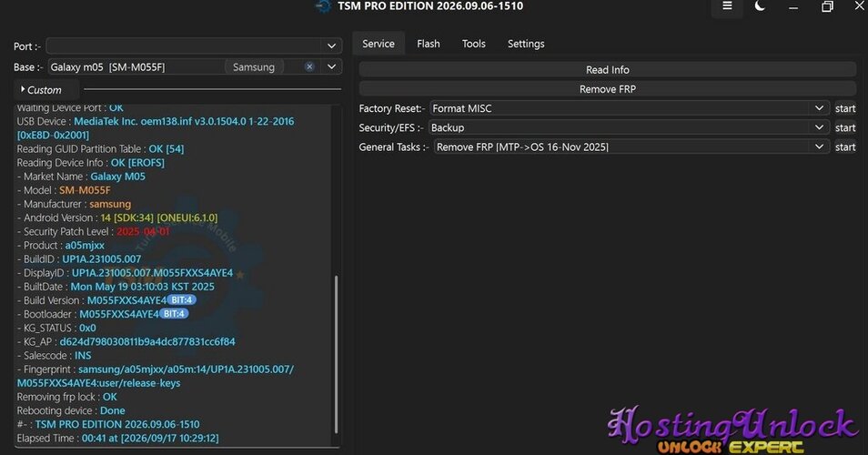868x455 pixels.
Task: Switch to the Flash tab
Action: coord(429,44)
